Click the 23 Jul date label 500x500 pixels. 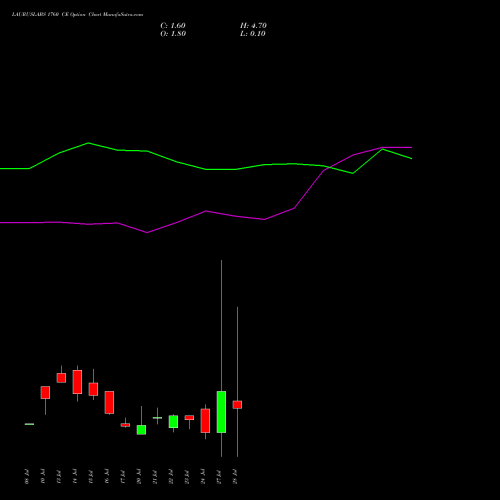tap(187, 477)
